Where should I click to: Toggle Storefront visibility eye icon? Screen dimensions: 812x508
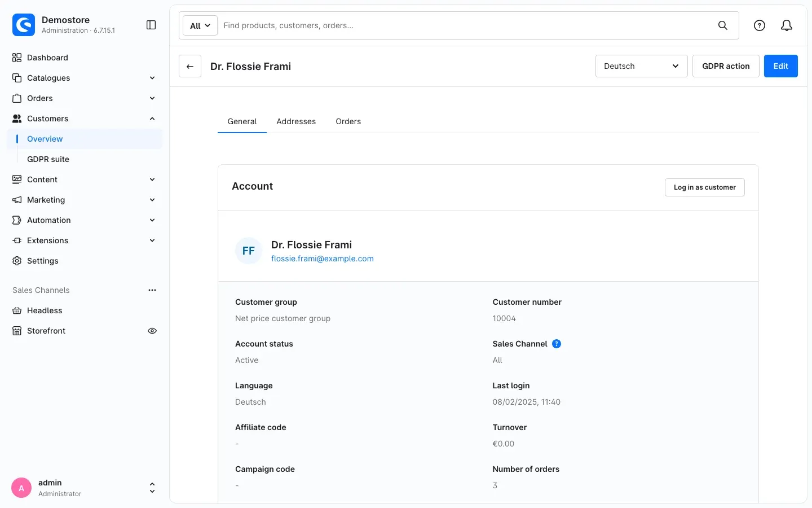click(x=152, y=331)
